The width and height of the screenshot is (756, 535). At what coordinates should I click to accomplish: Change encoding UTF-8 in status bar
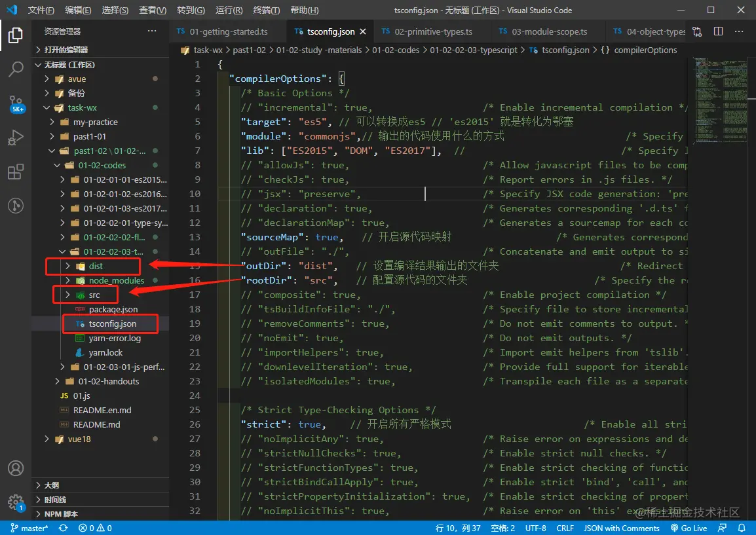536,528
